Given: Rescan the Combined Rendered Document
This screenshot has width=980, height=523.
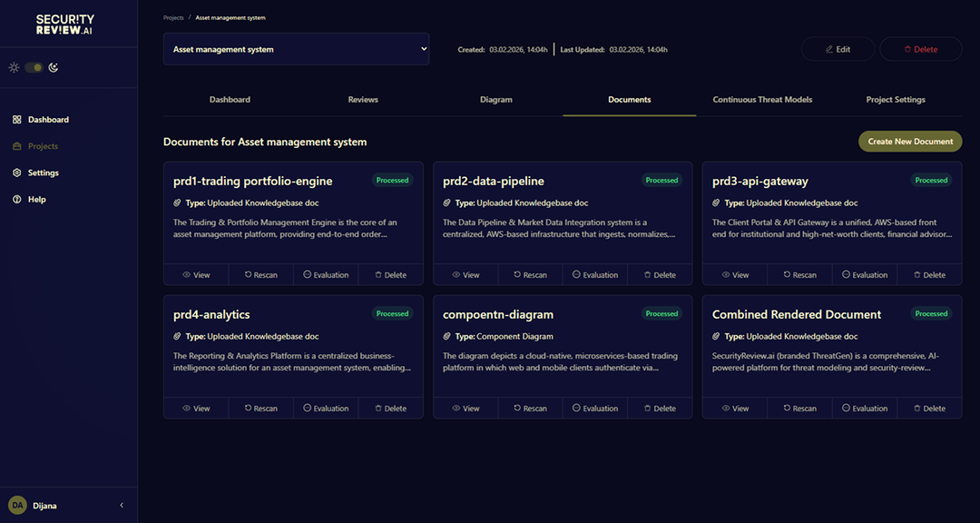Looking at the screenshot, I should coord(800,408).
